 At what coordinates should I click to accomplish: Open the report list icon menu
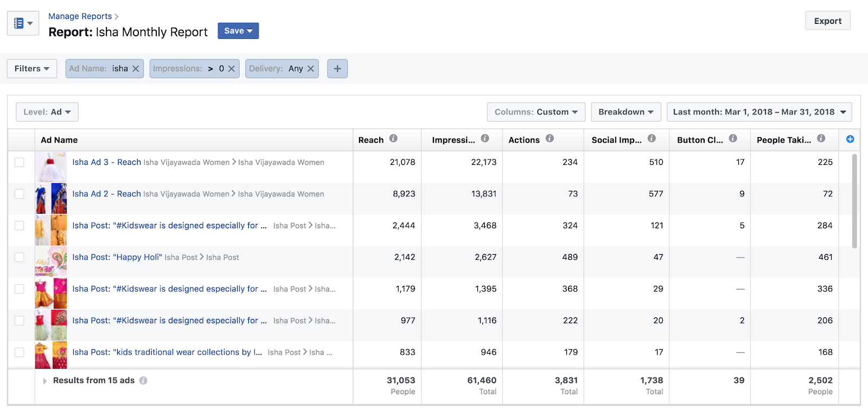click(23, 23)
